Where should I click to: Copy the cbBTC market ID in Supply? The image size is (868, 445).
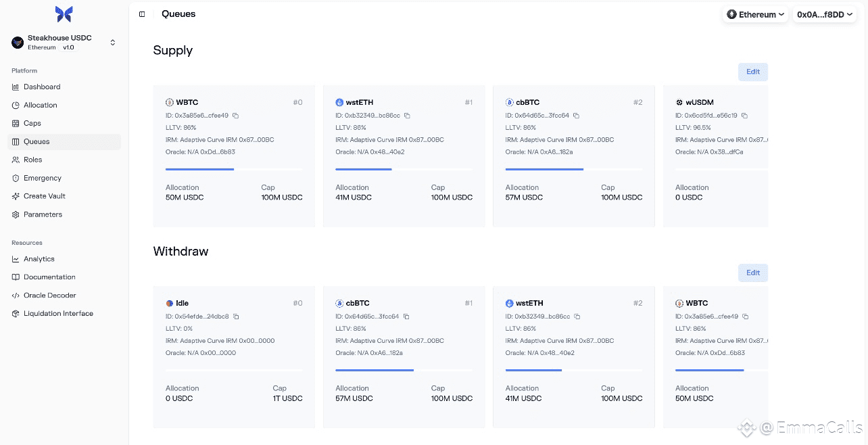[576, 116]
